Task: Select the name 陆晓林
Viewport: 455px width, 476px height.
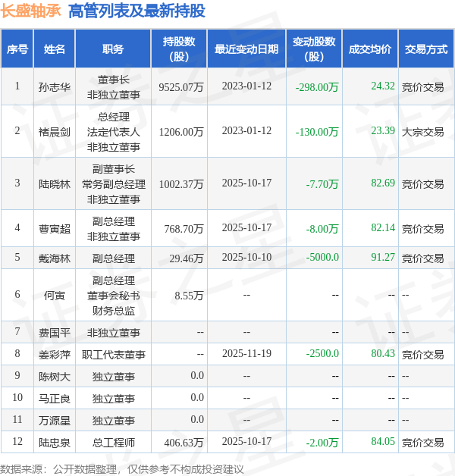Action: point(55,184)
